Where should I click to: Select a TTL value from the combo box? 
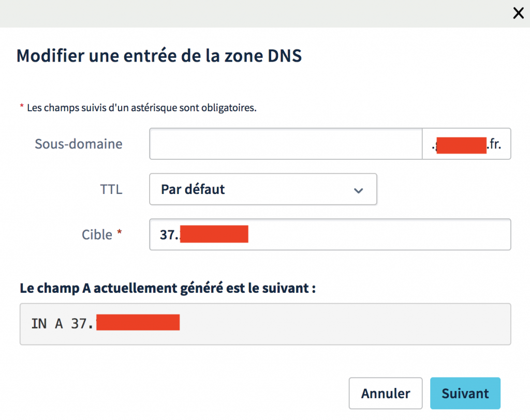coord(263,190)
